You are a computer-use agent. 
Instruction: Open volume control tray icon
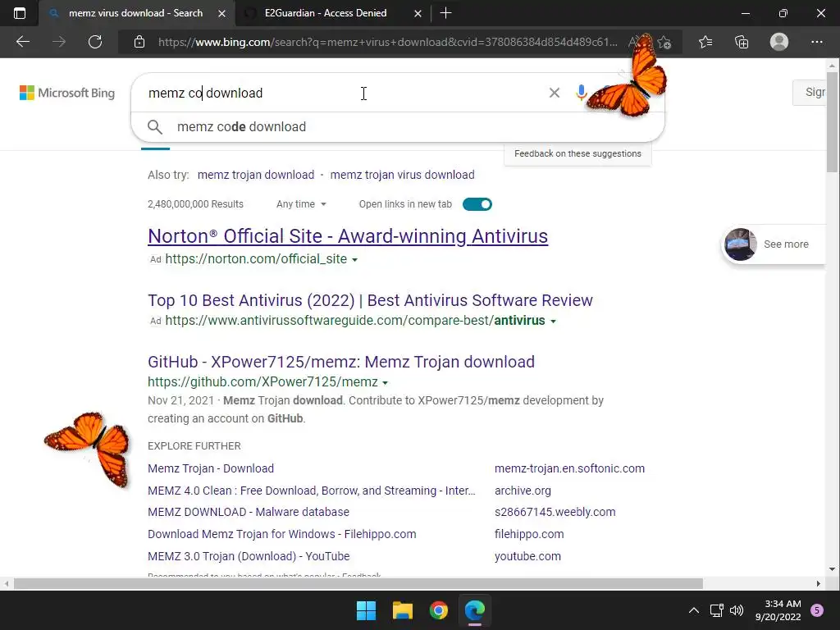pos(737,610)
